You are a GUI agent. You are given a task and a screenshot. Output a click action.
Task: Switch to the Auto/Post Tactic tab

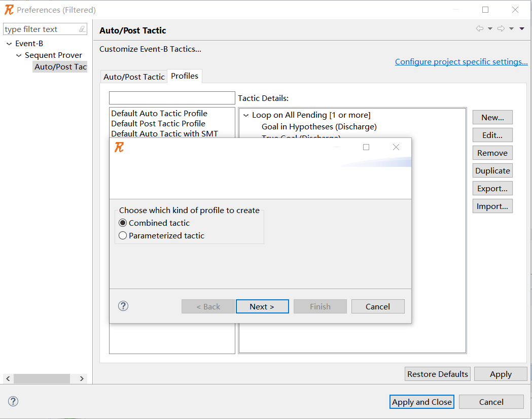pyautogui.click(x=134, y=77)
